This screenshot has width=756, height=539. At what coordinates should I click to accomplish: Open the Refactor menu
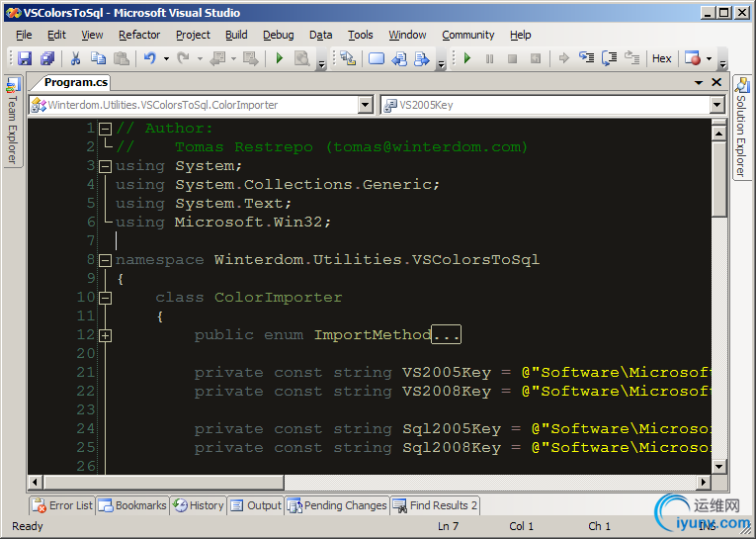pyautogui.click(x=139, y=35)
